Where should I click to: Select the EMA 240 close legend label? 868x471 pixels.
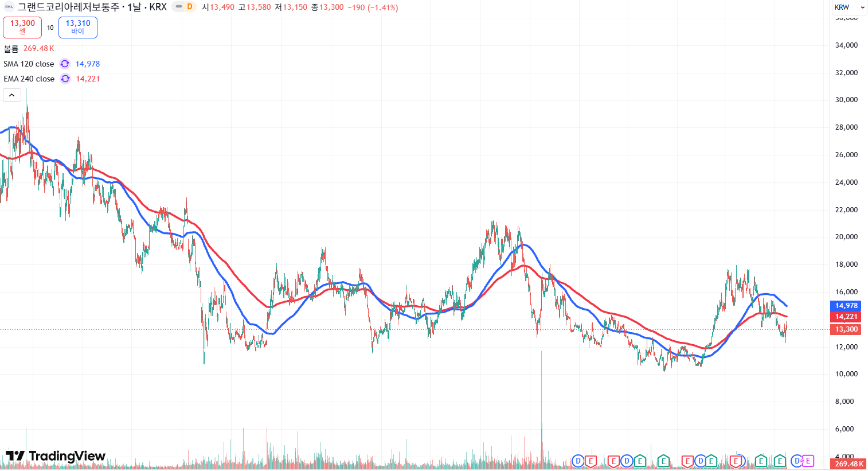pyautogui.click(x=29, y=79)
